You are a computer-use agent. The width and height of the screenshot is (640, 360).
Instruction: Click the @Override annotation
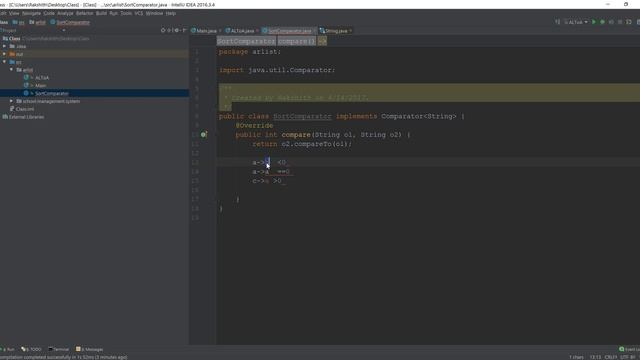254,126
